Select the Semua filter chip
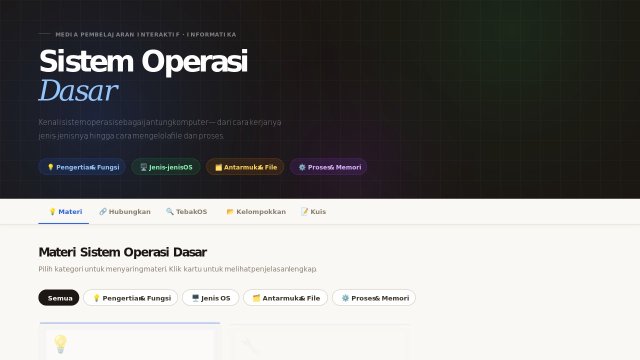Screen dimensions: 640x360 tap(59, 298)
